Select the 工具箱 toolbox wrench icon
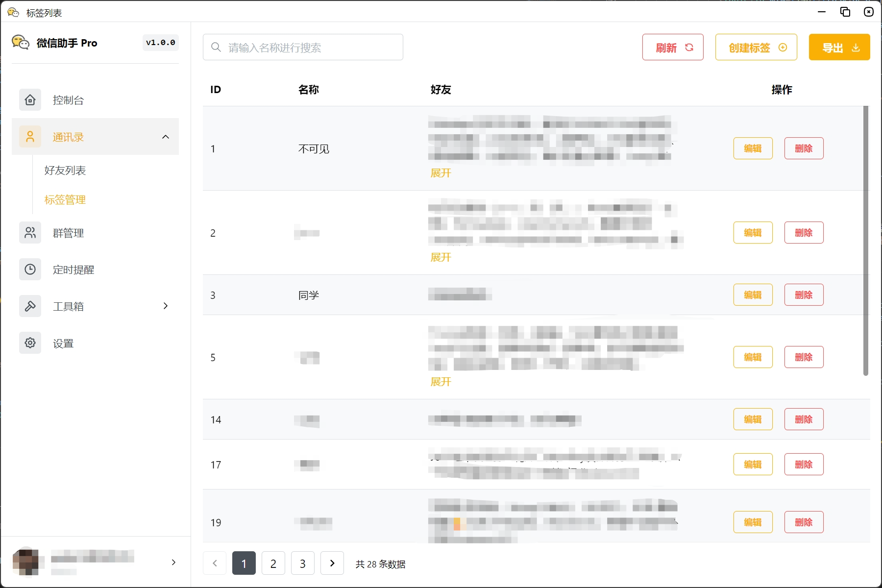This screenshot has width=882, height=588. click(30, 306)
